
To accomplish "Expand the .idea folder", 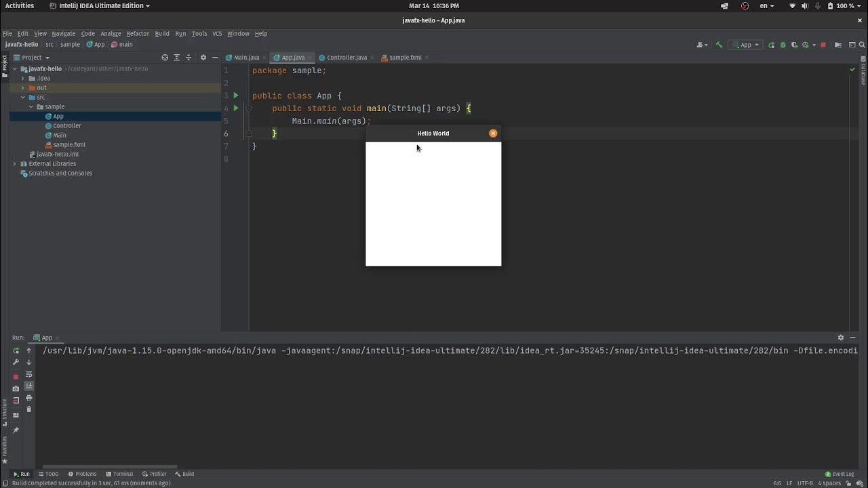I will (22, 78).
